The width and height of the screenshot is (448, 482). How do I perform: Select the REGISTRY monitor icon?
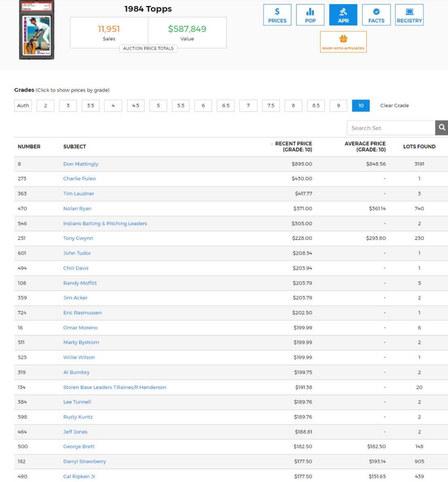[x=409, y=12]
